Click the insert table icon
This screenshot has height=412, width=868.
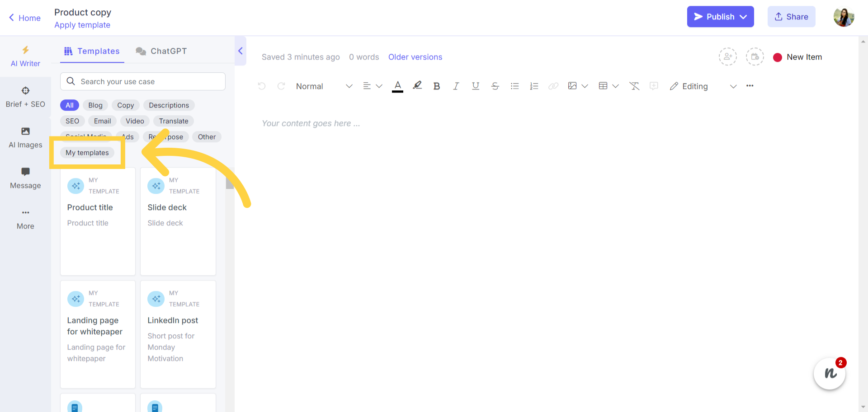click(603, 86)
